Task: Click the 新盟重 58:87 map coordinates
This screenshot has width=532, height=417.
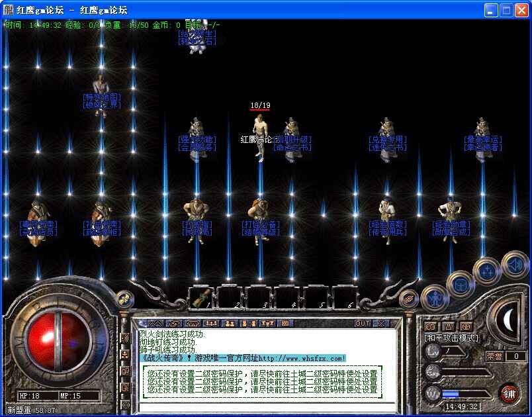Action: click(x=31, y=410)
